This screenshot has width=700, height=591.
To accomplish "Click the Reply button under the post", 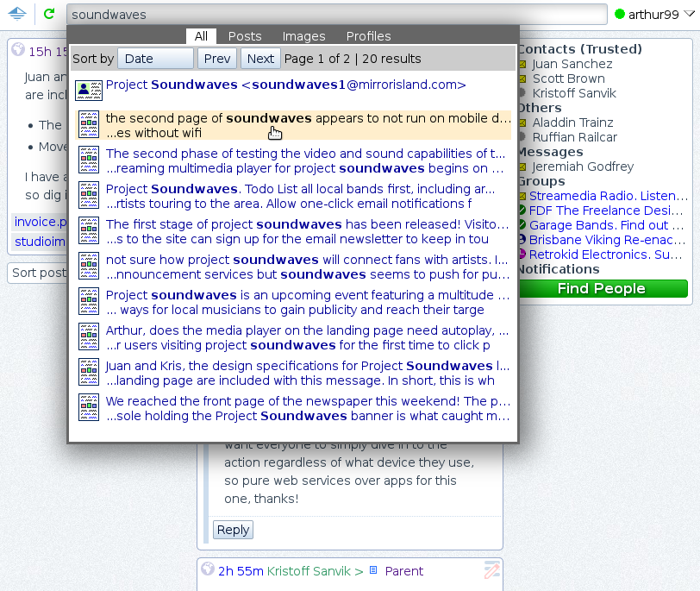I will pos(233,530).
